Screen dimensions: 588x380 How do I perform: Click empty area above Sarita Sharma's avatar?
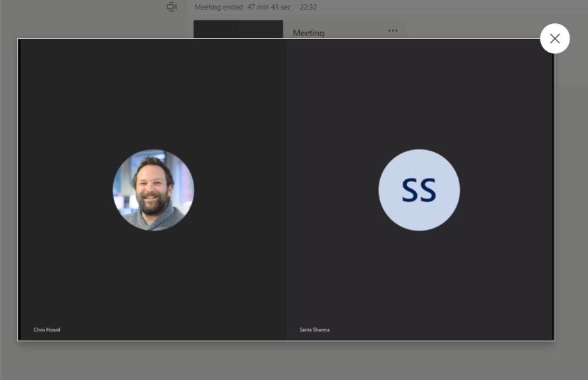pyautogui.click(x=419, y=96)
